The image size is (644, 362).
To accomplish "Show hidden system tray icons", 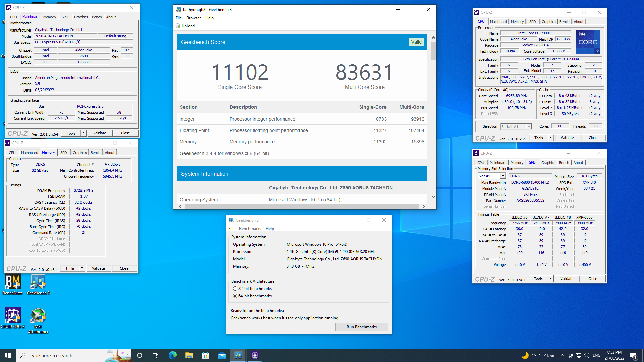I will coord(562,355).
